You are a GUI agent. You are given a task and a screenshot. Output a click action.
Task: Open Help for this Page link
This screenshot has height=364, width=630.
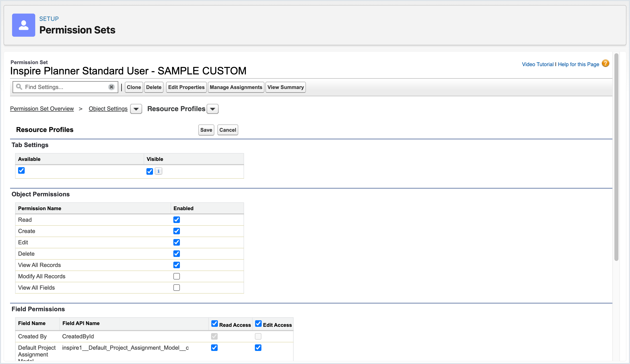(579, 64)
